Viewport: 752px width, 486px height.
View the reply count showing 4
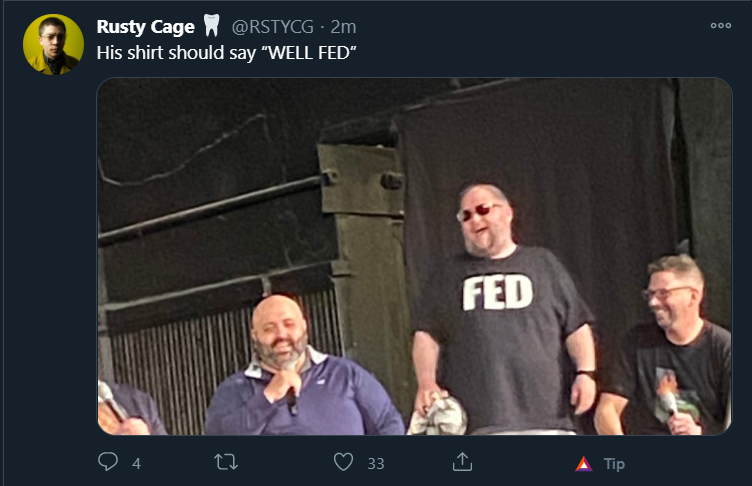click(x=137, y=463)
